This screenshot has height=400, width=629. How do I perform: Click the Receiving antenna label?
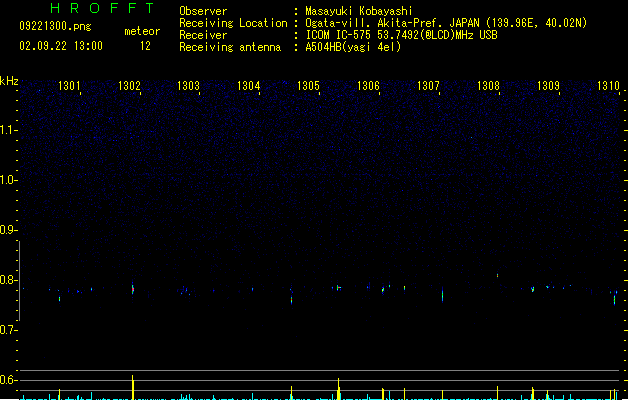[230, 47]
